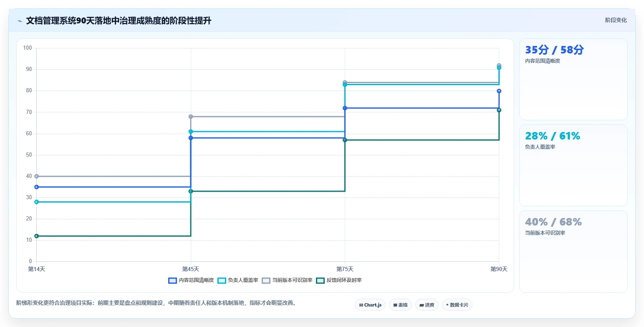
Task: Toggle the 当前版本可识别率 legend item
Action: point(287,280)
